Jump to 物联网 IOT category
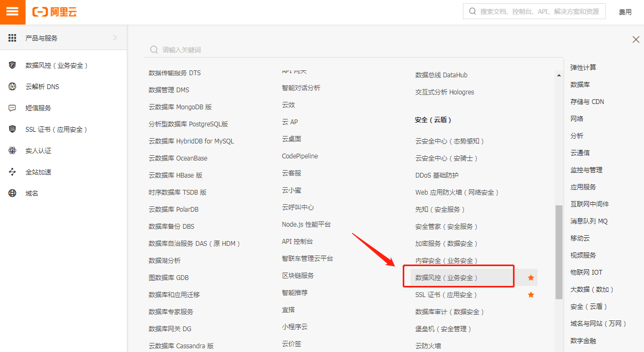This screenshot has width=644, height=352. click(586, 272)
